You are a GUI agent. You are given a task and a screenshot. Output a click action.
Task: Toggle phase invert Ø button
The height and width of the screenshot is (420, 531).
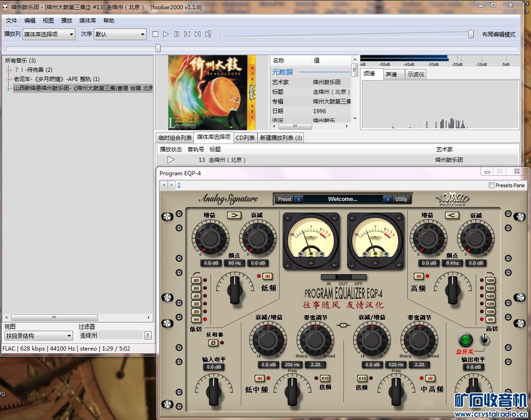click(213, 343)
